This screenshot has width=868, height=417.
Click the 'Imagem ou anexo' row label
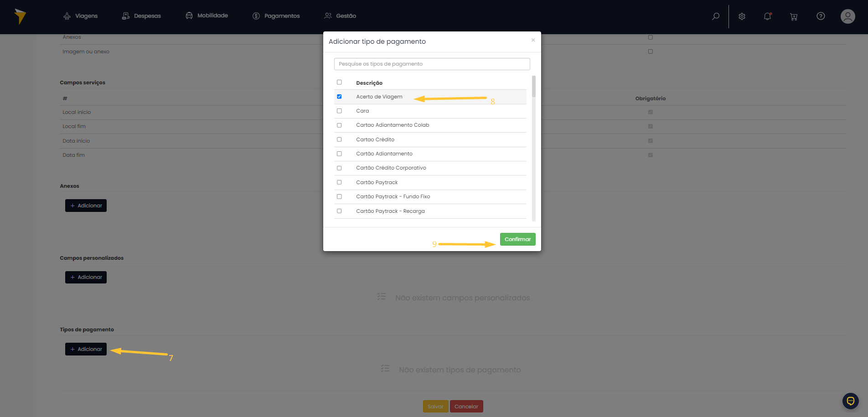click(86, 51)
